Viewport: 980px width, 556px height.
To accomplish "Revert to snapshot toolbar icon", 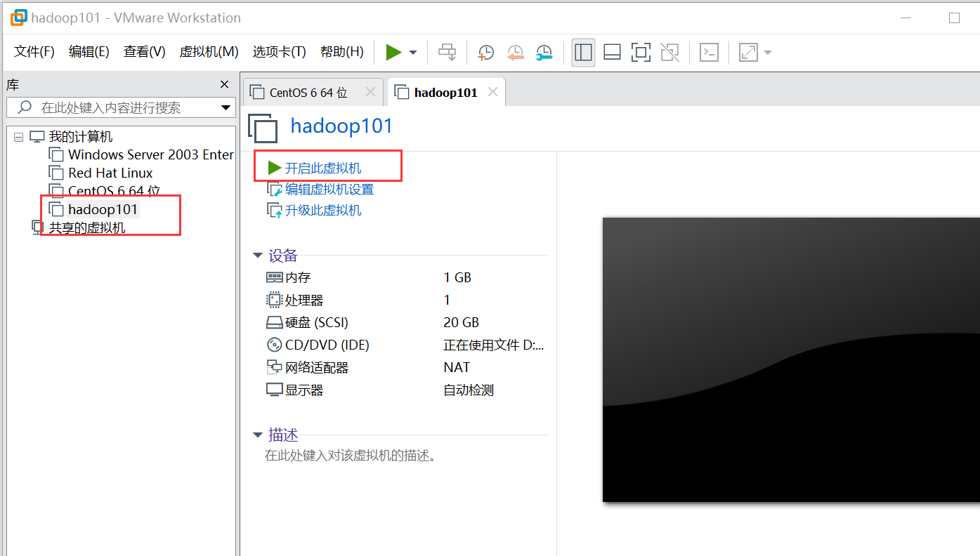I will pos(515,52).
